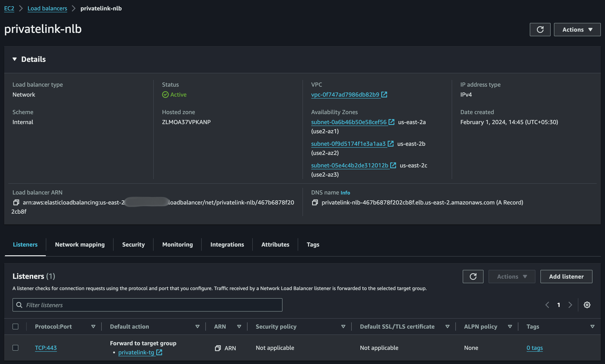Screen dimensions: 605x364
Task: Open the Integrations tab
Action: tap(227, 244)
